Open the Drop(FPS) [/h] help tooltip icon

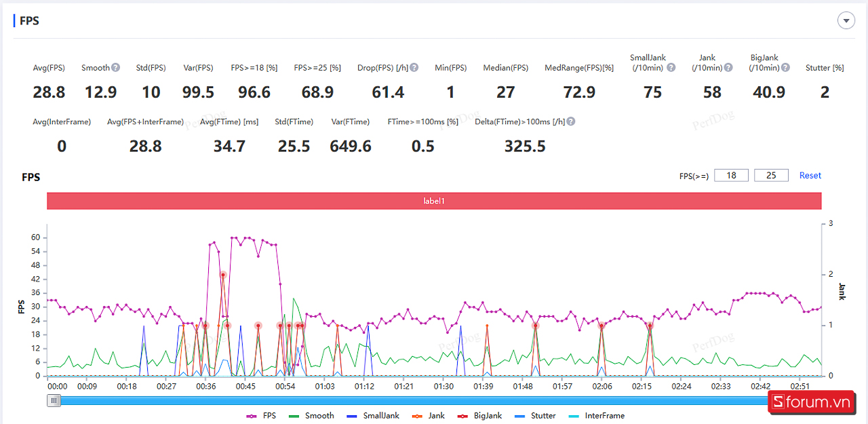click(x=414, y=68)
